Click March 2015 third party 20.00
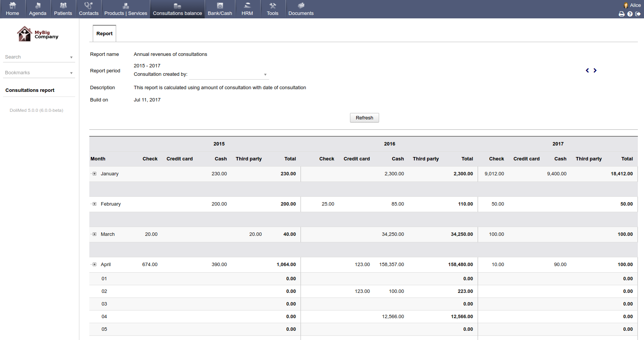This screenshot has width=644, height=340. click(x=255, y=234)
